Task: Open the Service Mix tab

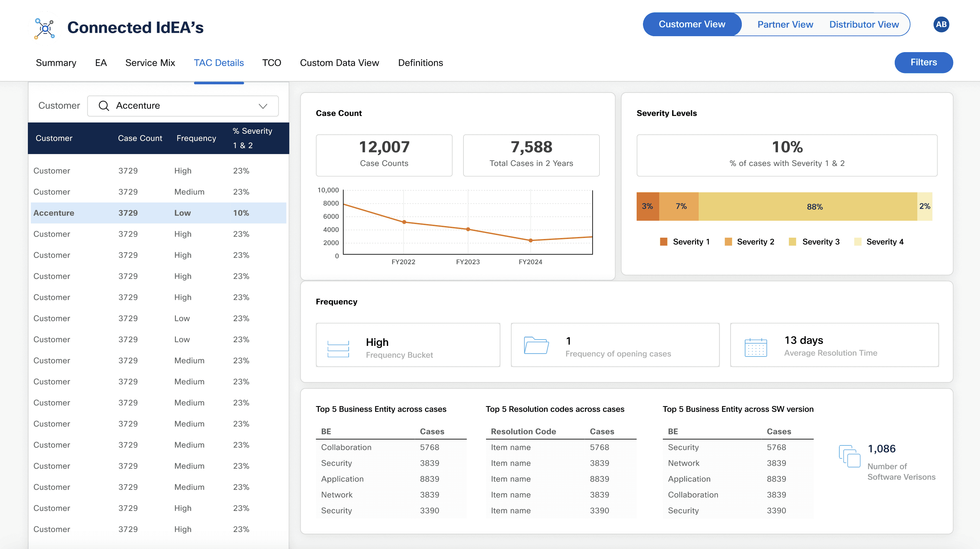Action: tap(150, 62)
